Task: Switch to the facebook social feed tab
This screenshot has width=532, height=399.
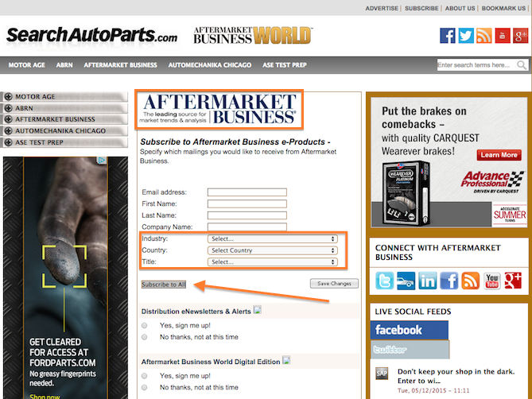Action: click(410, 330)
